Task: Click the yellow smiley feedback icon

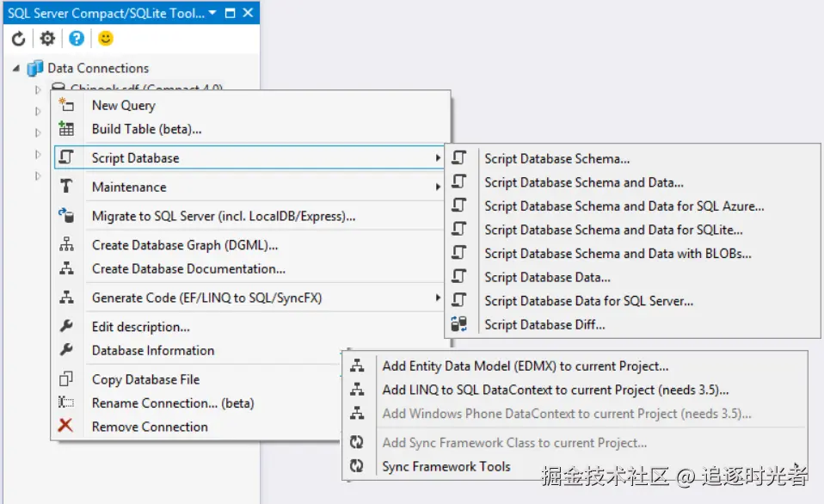Action: (106, 39)
